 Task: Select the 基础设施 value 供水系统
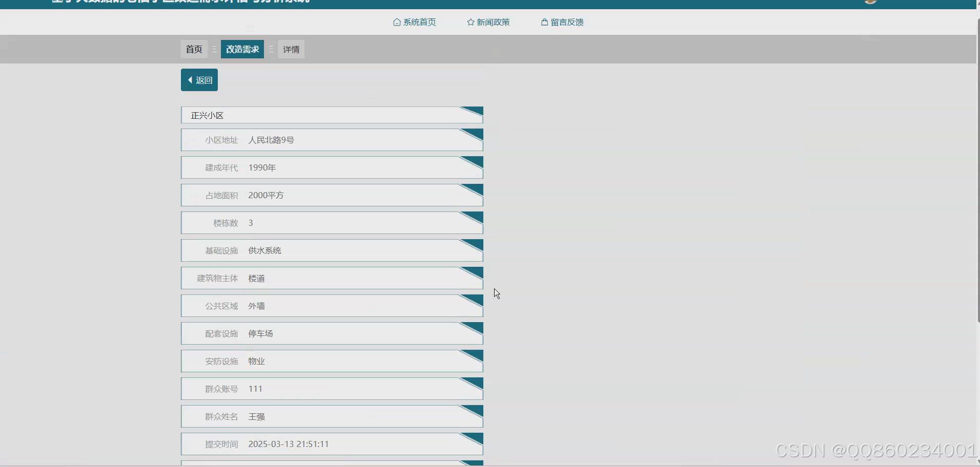[x=264, y=250]
